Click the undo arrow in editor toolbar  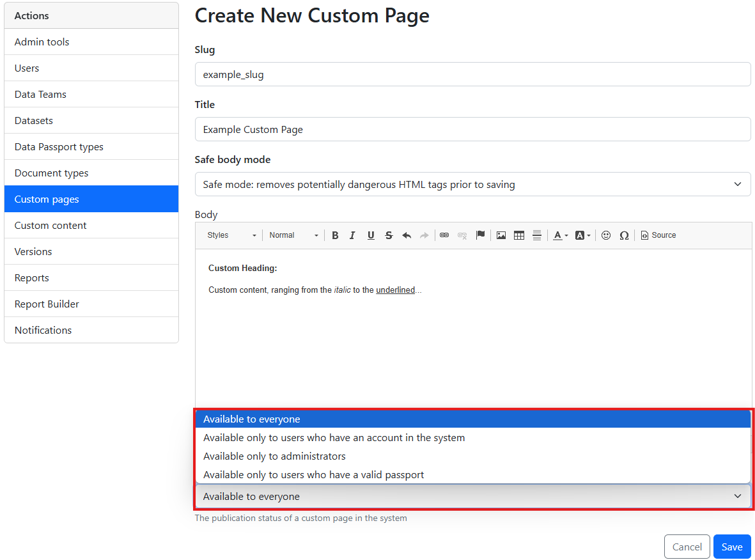pos(407,235)
